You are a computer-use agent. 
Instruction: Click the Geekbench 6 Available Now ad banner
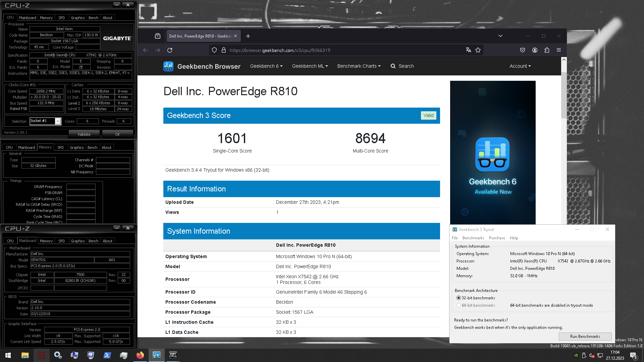493,153
